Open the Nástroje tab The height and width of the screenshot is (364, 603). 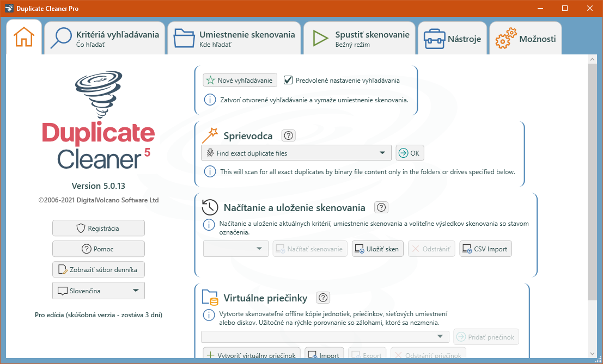coord(452,39)
